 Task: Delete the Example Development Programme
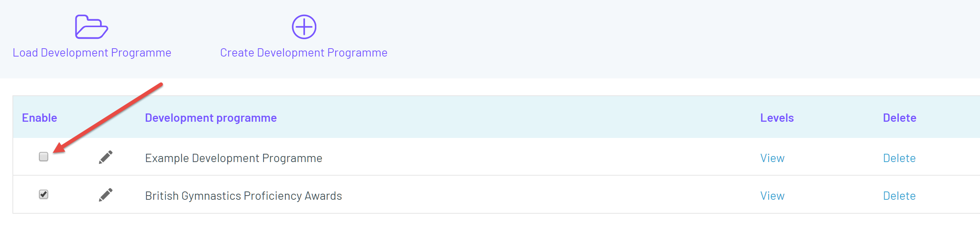click(x=898, y=158)
